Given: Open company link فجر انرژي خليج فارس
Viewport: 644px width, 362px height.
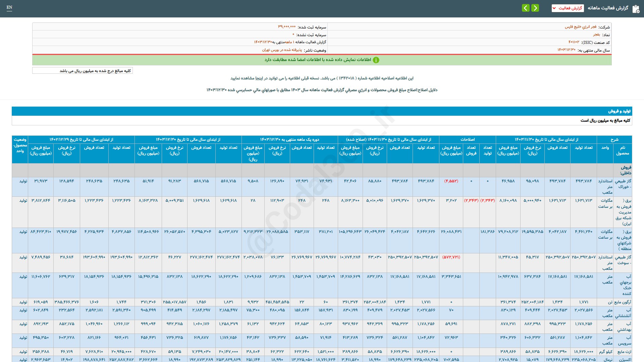Looking at the screenshot, I should tap(581, 27).
